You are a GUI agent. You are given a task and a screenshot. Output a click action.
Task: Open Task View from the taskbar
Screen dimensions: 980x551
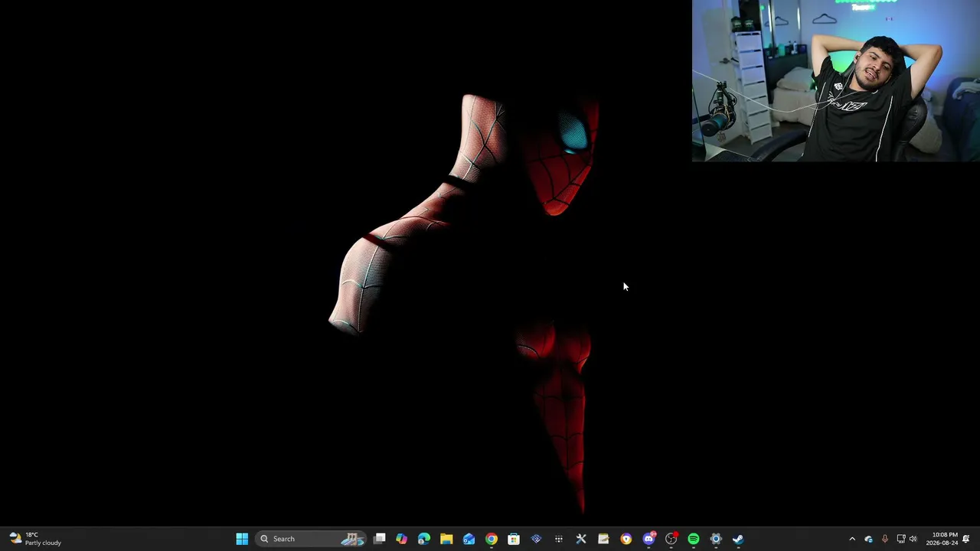pyautogui.click(x=380, y=539)
